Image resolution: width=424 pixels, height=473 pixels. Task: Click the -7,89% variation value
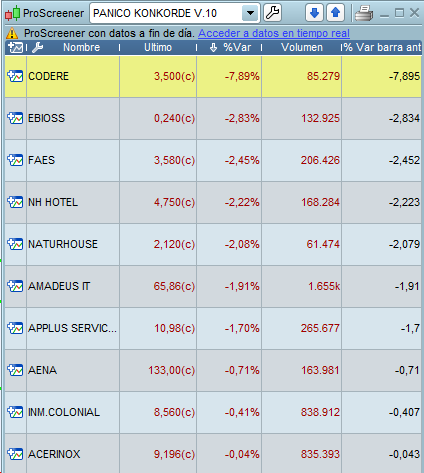(242, 76)
